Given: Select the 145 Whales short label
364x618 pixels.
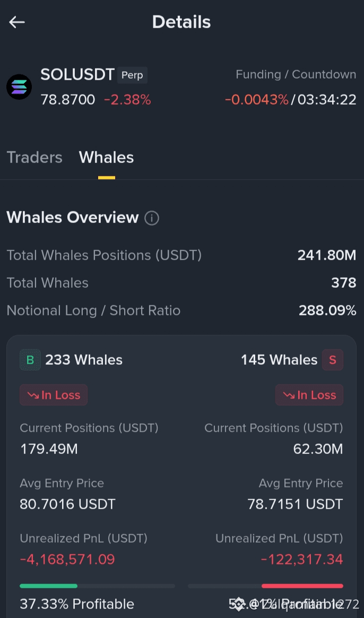Looking at the screenshot, I should click(x=279, y=360).
